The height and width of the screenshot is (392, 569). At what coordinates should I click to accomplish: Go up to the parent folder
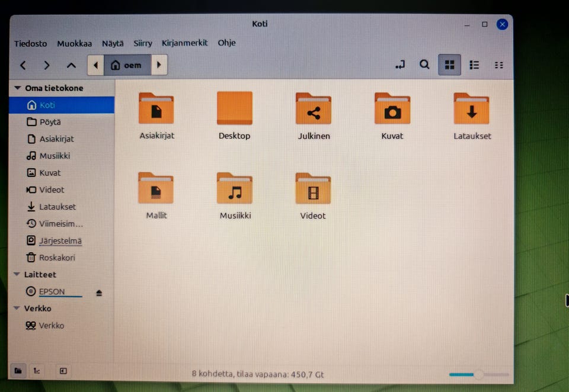tap(71, 65)
